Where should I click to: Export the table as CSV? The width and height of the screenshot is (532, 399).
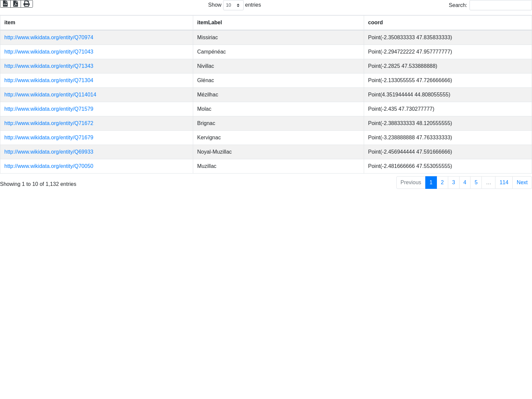click(x=5, y=4)
